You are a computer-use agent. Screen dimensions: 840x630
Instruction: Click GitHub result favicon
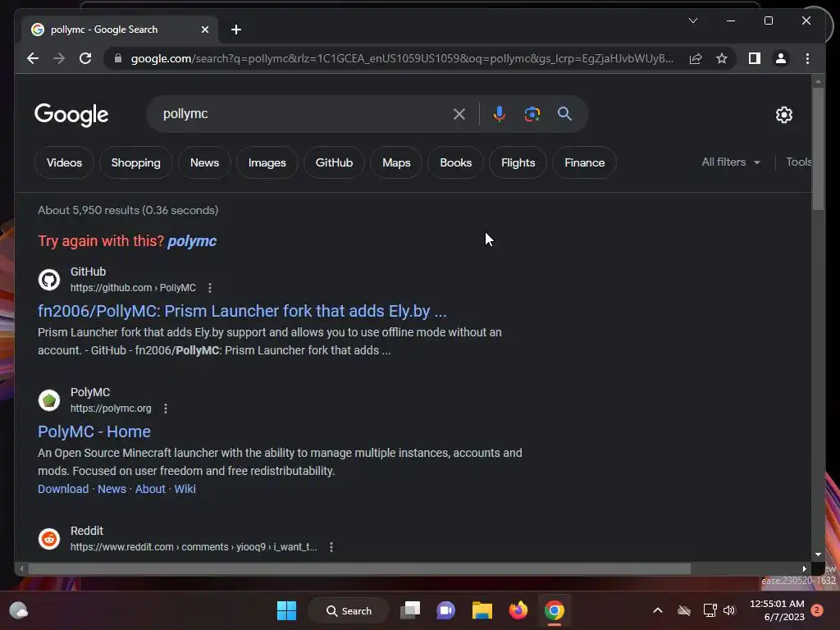click(x=49, y=280)
